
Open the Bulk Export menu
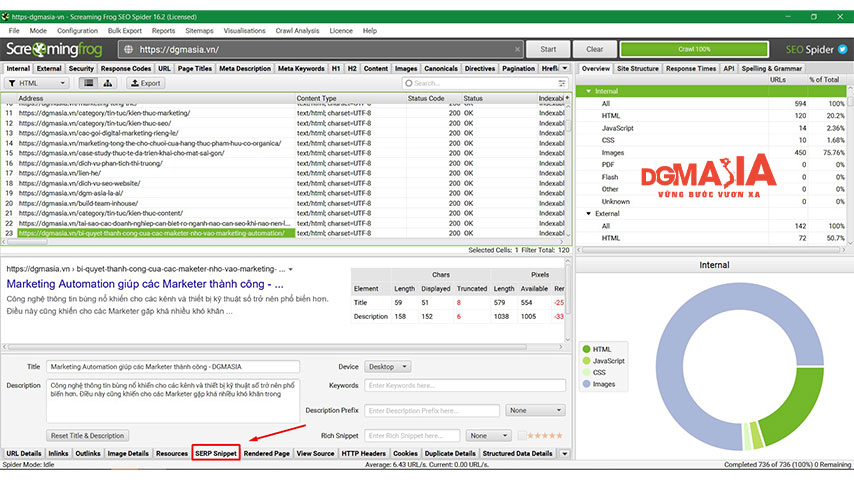coord(125,31)
